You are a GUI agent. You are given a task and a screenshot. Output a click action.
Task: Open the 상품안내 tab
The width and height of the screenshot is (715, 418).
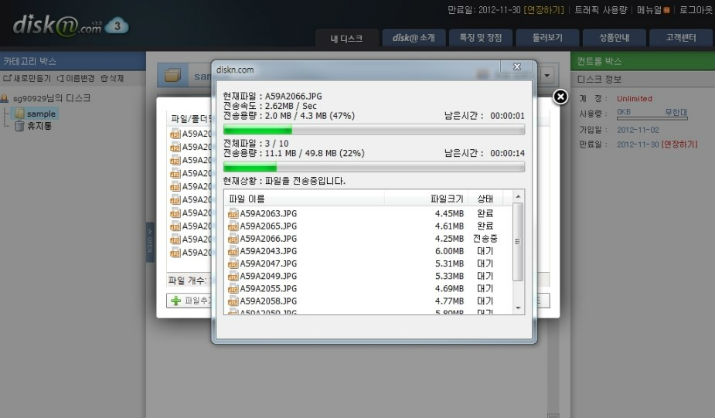pos(614,38)
